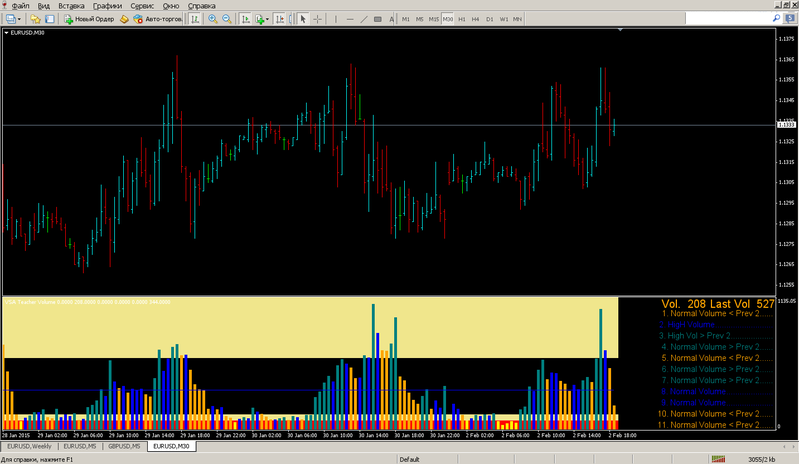This screenshot has height=464, width=799.
Task: Open the star folder Navigator icon
Action: pyautogui.click(x=35, y=19)
